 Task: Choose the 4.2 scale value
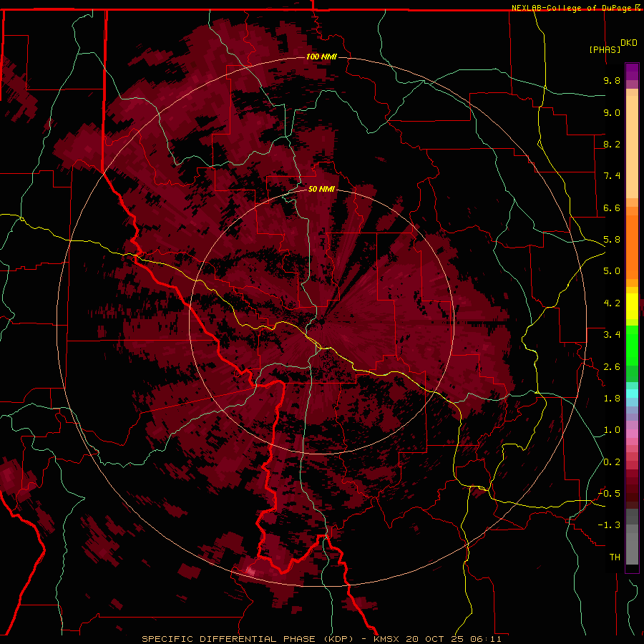pos(612,303)
